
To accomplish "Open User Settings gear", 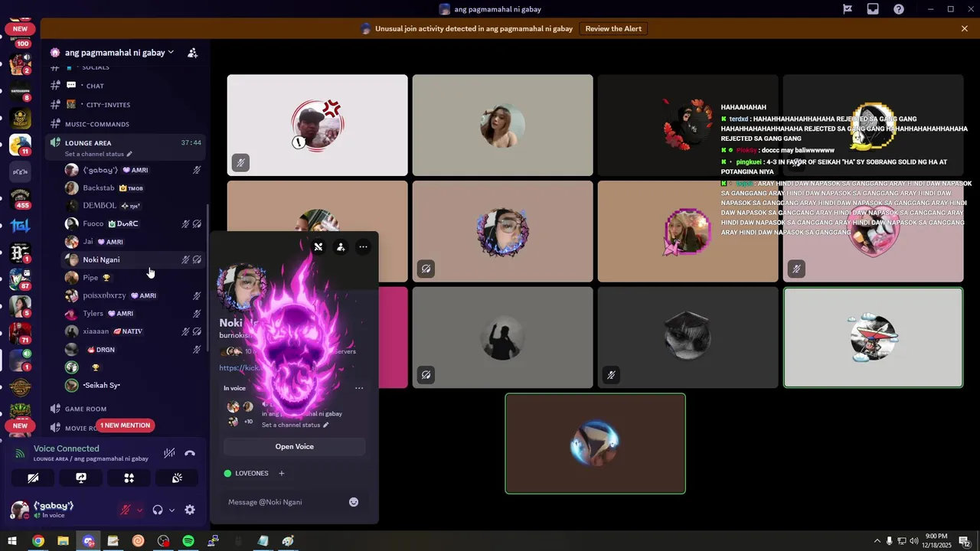I will (x=190, y=510).
